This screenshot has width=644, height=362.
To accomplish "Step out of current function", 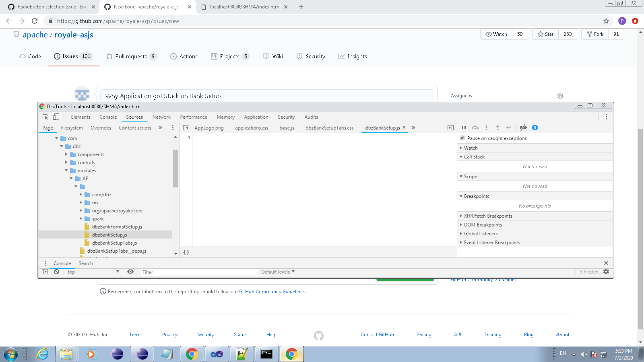I will point(497,128).
